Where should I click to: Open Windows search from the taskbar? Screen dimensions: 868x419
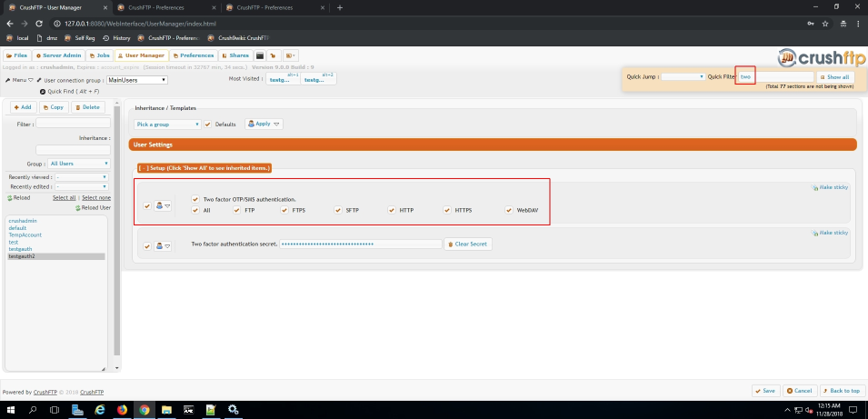click(33, 410)
